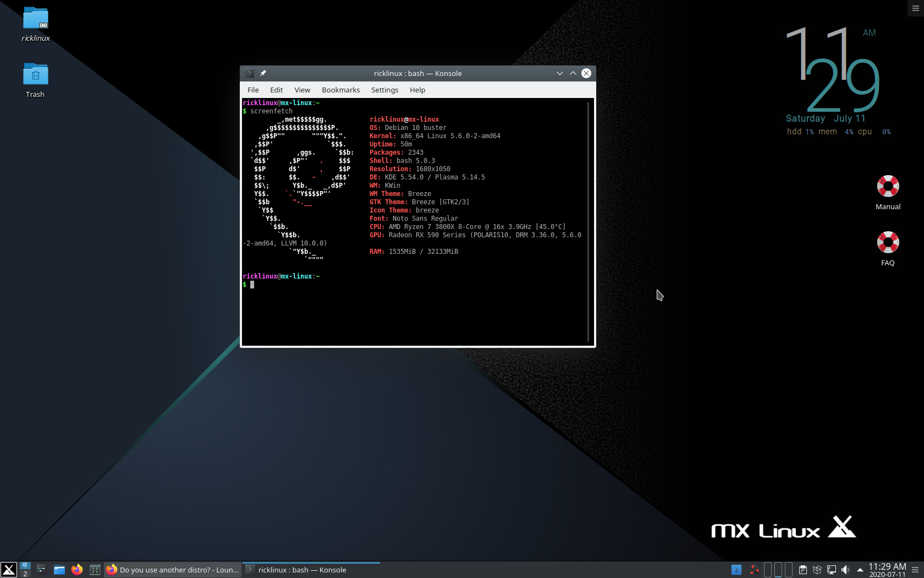Click the 'OS: Debian 10 buster' line
The width and height of the screenshot is (924, 578).
408,128
